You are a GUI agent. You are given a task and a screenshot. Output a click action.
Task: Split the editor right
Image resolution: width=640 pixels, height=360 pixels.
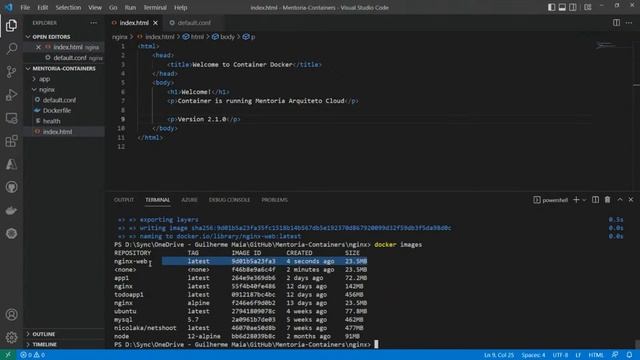click(616, 23)
